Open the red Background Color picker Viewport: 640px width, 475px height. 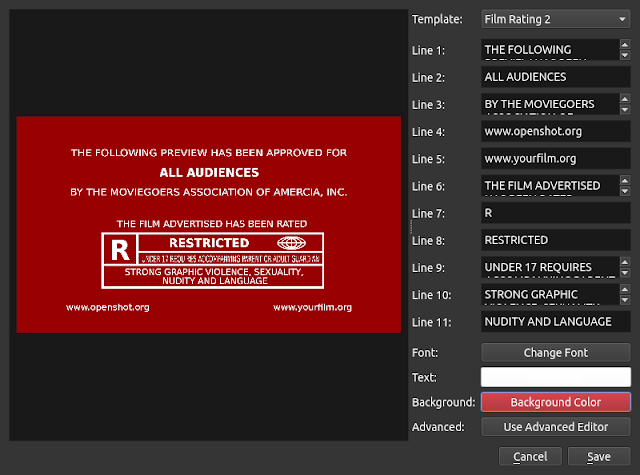(556, 402)
